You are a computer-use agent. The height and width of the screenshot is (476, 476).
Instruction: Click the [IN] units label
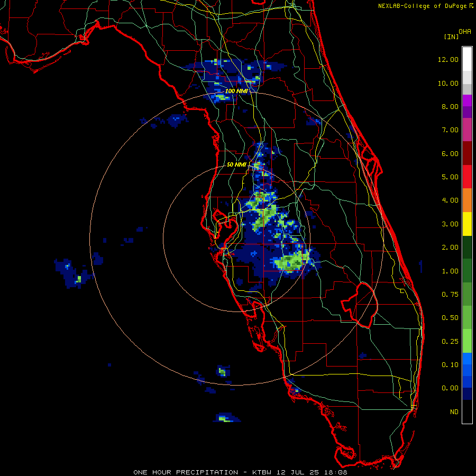[452, 36]
